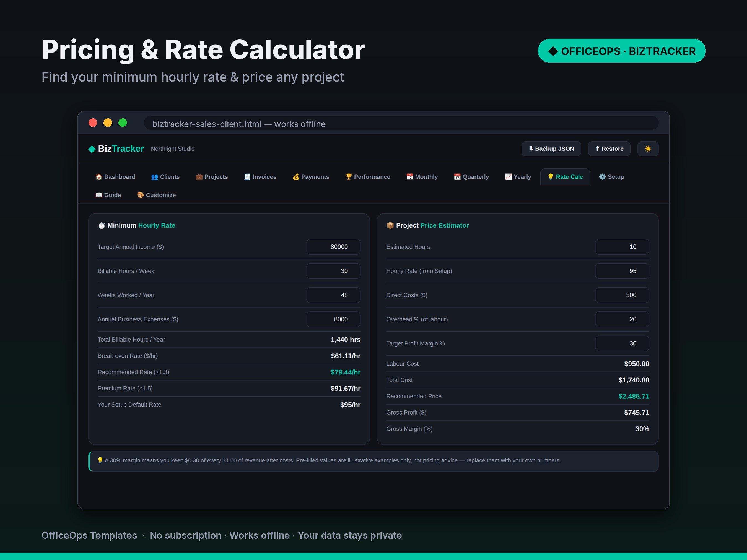Click the package icon beside Project Price Estimator

click(390, 225)
